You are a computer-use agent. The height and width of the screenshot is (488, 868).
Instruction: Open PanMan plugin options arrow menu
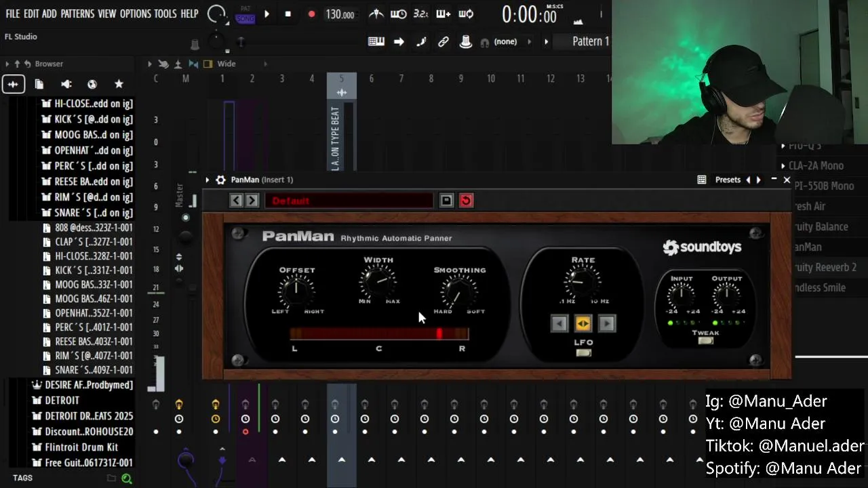pos(208,180)
